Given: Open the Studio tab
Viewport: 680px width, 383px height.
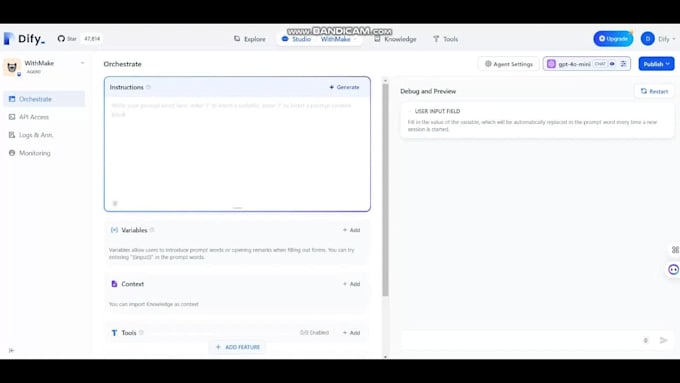Looking at the screenshot, I should [296, 39].
